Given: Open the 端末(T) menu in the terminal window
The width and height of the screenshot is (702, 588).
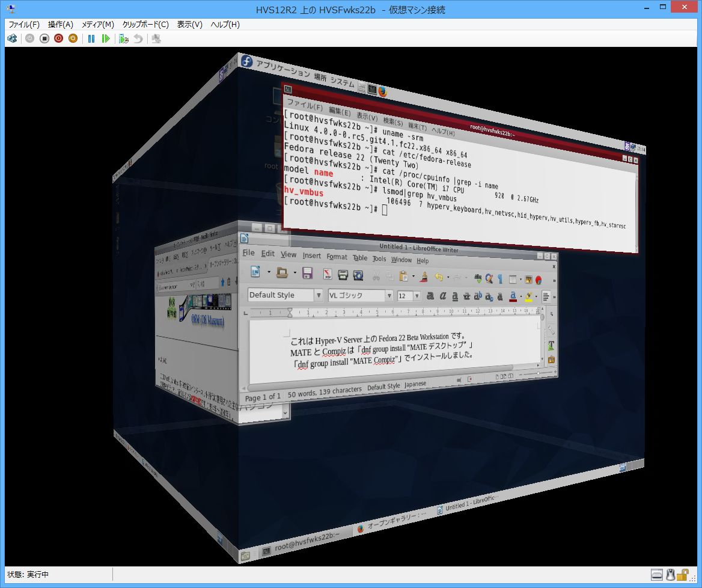Looking at the screenshot, I should [x=417, y=127].
